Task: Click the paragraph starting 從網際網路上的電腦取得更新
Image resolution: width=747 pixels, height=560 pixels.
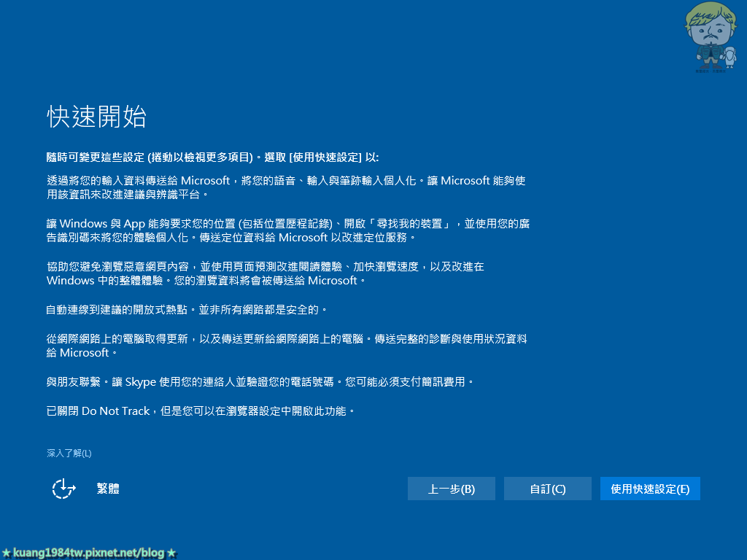Action: click(x=287, y=346)
